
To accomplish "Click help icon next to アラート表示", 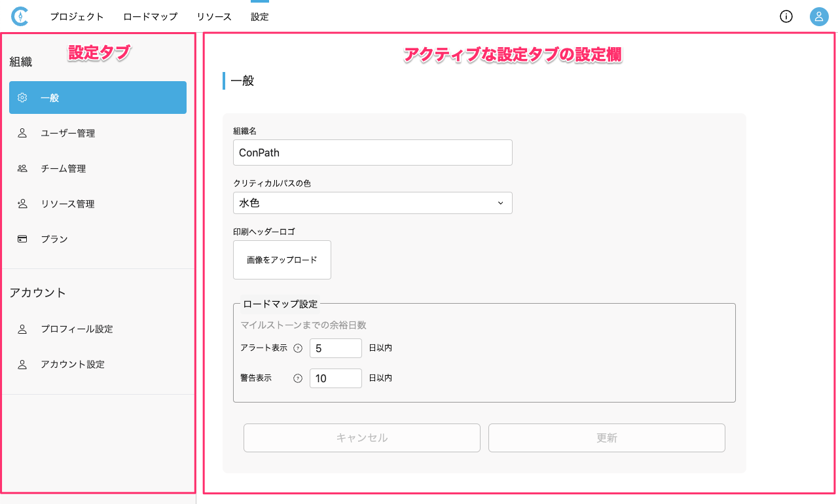I will point(298,348).
